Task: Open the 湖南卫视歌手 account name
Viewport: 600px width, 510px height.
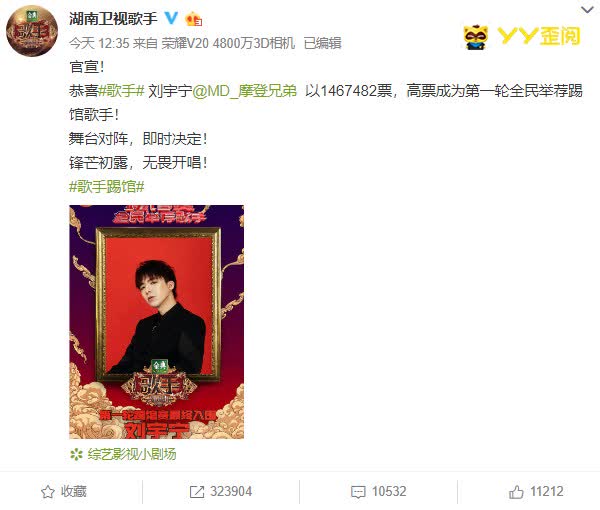Action: point(113,18)
